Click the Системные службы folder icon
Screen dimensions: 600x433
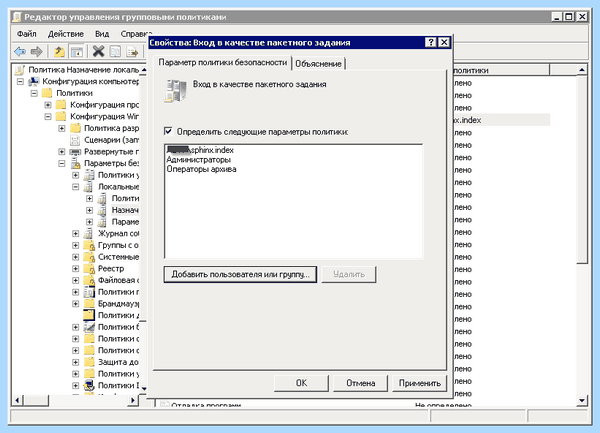coord(89,257)
